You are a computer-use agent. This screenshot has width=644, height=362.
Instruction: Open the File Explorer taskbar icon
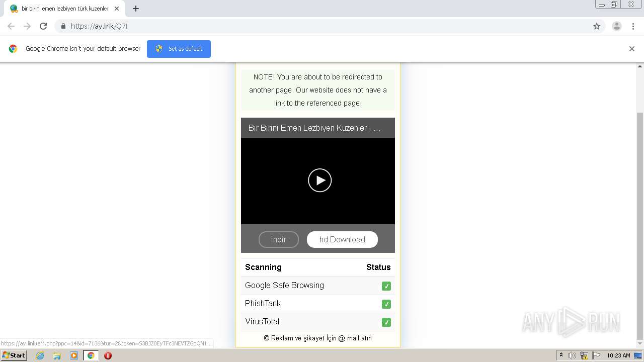click(x=57, y=355)
